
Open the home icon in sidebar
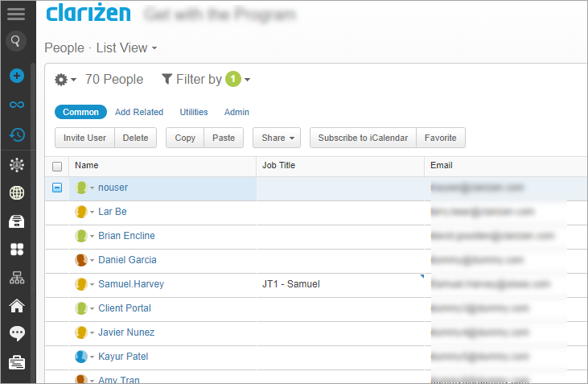(17, 306)
